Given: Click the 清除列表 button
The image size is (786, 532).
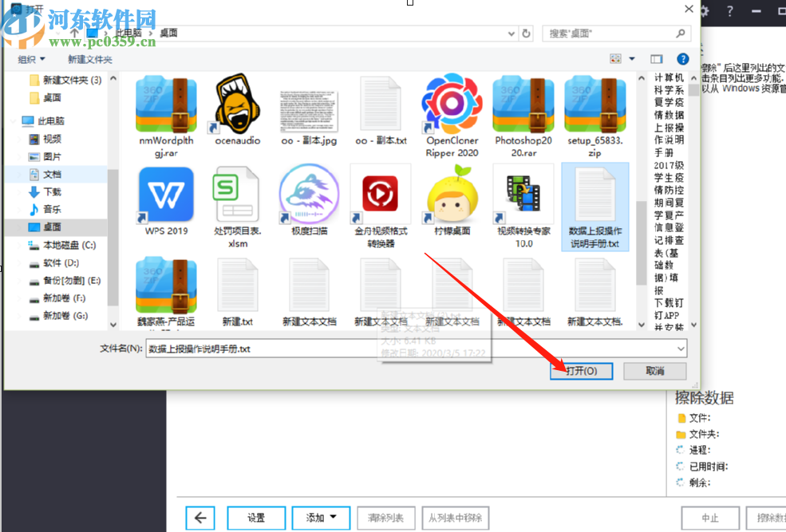Looking at the screenshot, I should coord(386,518).
